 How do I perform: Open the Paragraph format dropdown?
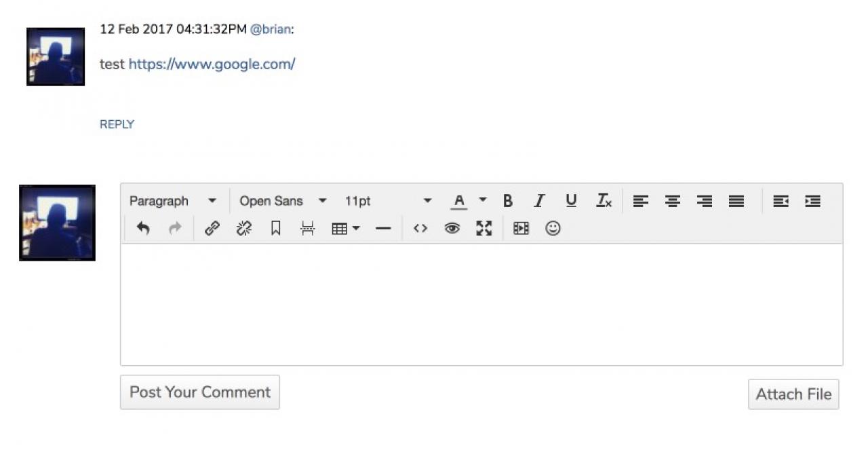point(173,201)
